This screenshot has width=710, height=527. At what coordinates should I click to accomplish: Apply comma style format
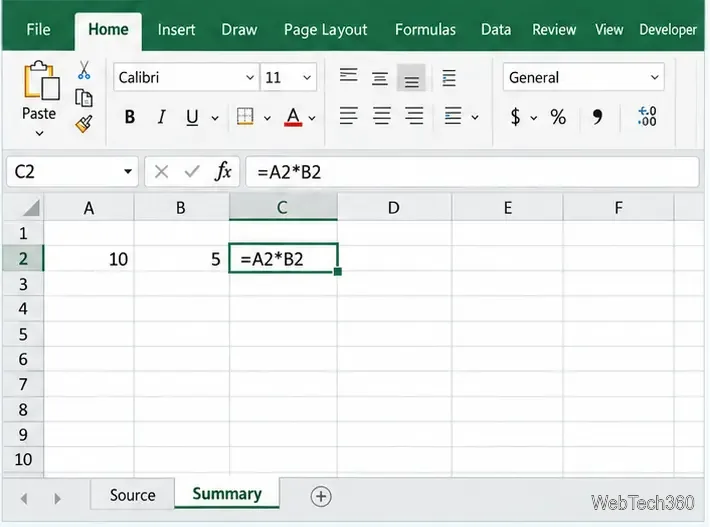[597, 117]
